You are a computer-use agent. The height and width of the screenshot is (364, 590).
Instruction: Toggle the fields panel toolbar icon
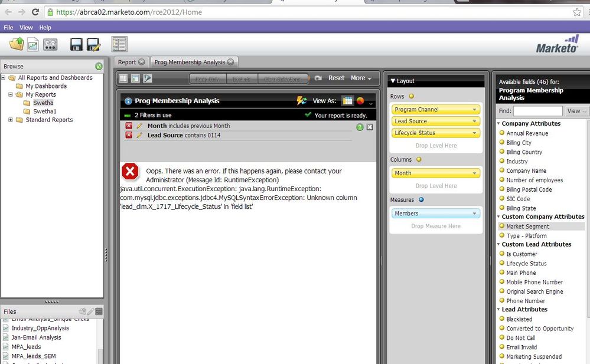click(x=123, y=78)
